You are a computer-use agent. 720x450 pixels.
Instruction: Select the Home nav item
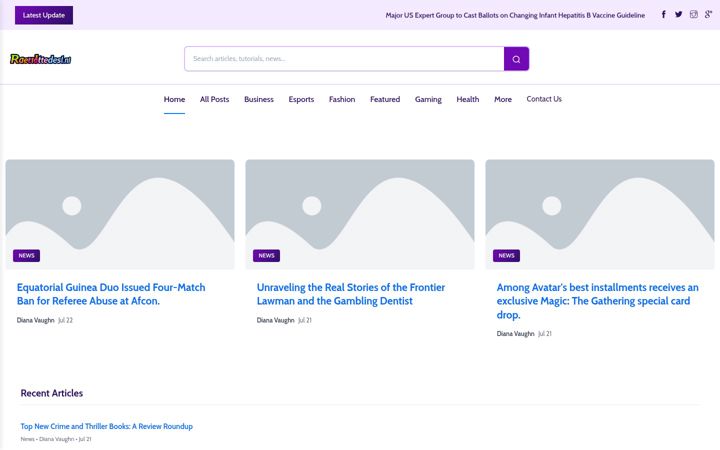[x=174, y=99]
